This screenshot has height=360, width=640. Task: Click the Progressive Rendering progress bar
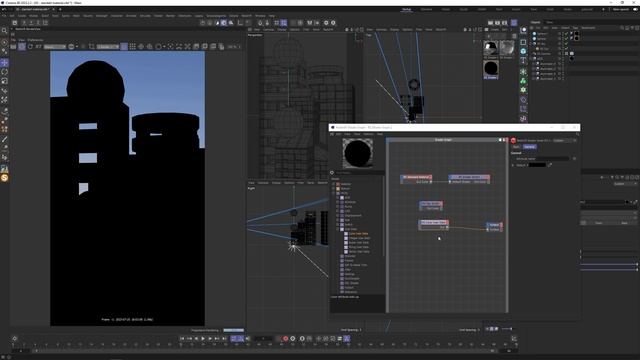[x=233, y=330]
